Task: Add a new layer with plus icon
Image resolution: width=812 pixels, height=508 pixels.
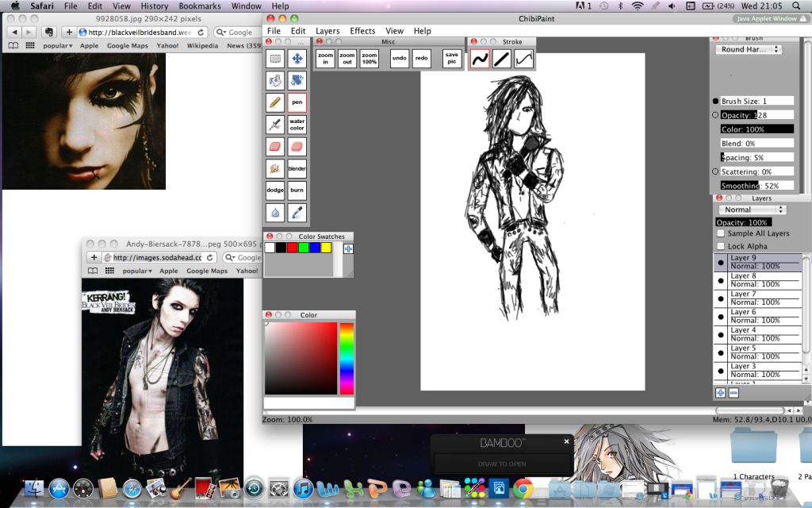Action: pos(721,393)
